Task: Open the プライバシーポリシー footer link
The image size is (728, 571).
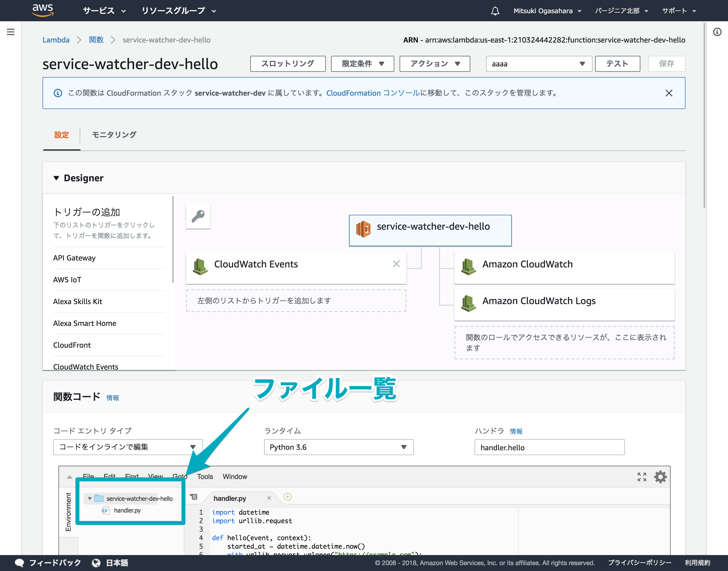Action: (x=640, y=563)
